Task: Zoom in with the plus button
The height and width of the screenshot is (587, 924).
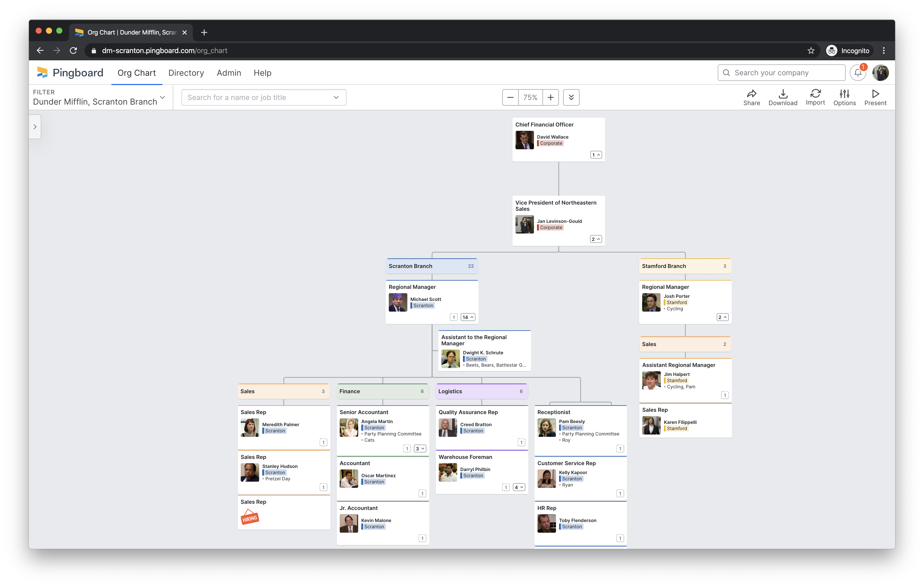Action: click(551, 97)
